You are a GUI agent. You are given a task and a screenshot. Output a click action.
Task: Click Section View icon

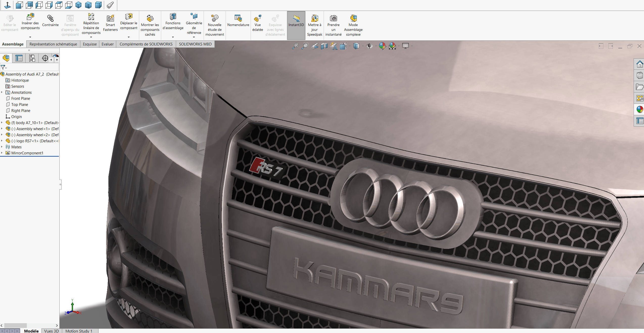click(x=324, y=46)
